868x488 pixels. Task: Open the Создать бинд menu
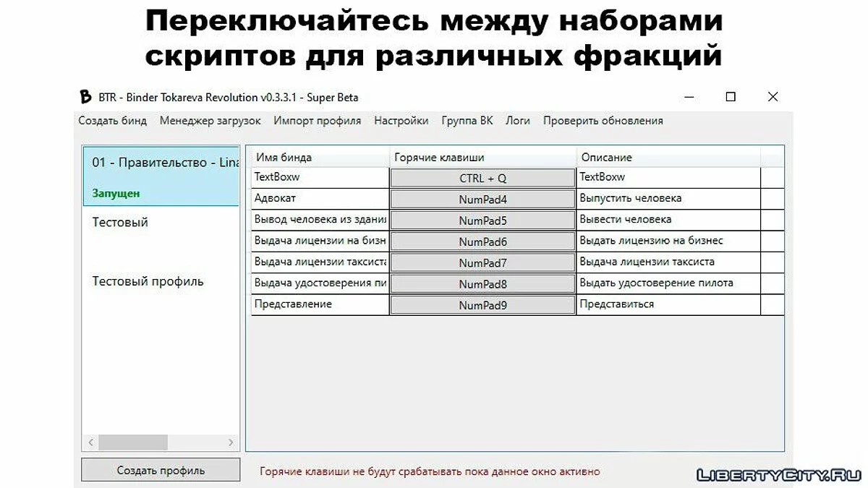click(x=113, y=121)
